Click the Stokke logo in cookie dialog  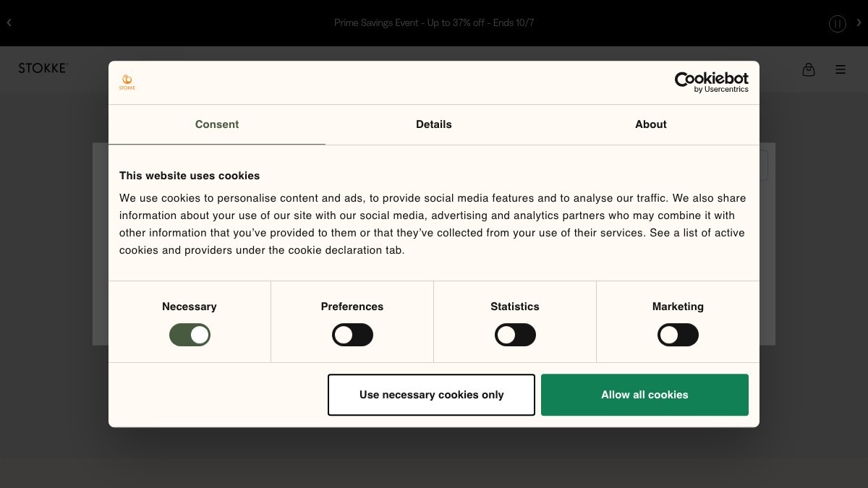127,82
